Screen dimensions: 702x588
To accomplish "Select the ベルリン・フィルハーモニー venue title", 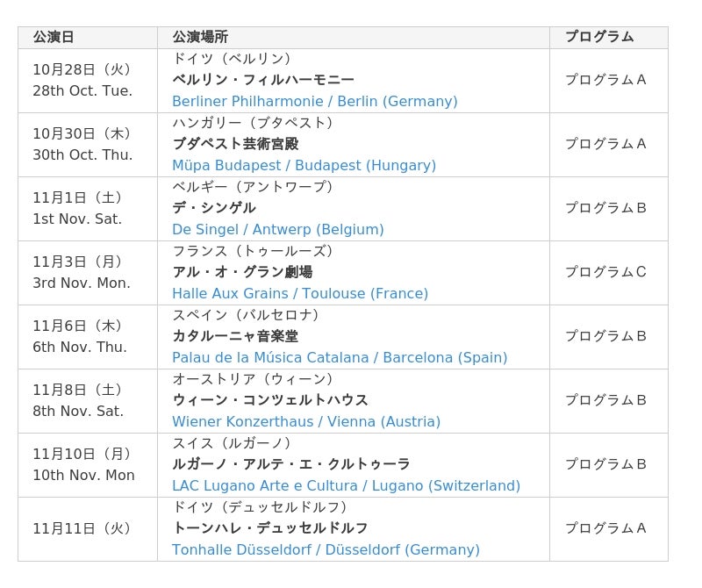I will click(263, 80).
